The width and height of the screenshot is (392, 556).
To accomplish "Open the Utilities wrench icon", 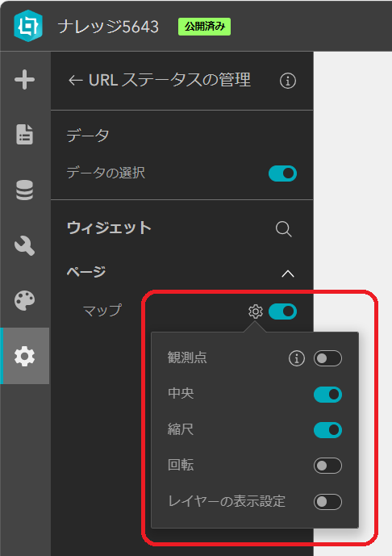I will (x=24, y=245).
